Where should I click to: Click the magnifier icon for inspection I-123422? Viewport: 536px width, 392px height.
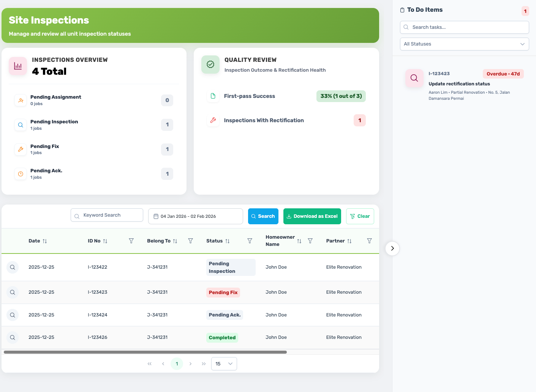pyautogui.click(x=13, y=267)
